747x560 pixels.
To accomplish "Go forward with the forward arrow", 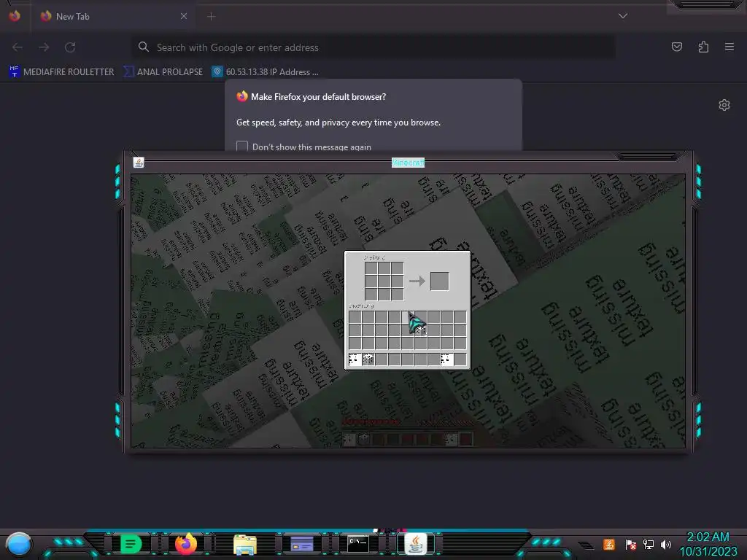I will coord(44,47).
